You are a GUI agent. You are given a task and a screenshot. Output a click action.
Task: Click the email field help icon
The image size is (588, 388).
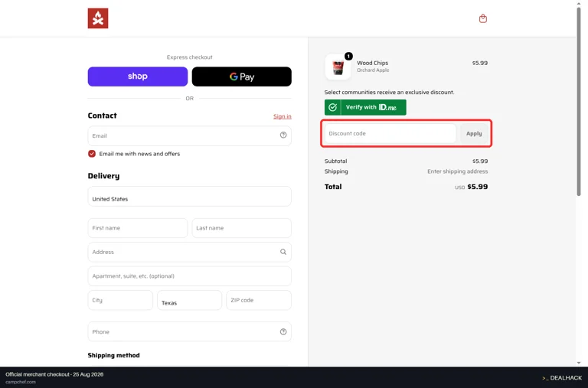[x=283, y=135]
